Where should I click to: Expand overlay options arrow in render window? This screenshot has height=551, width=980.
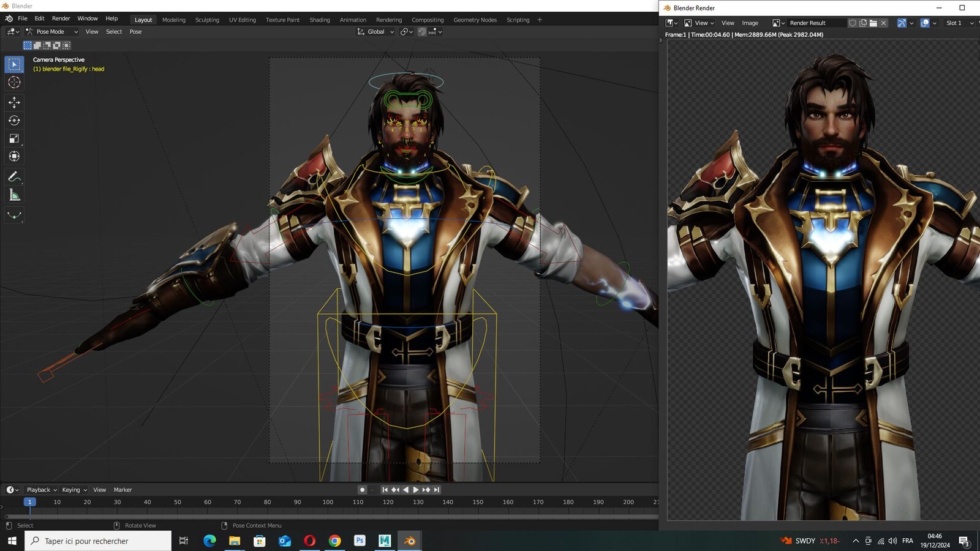[935, 23]
